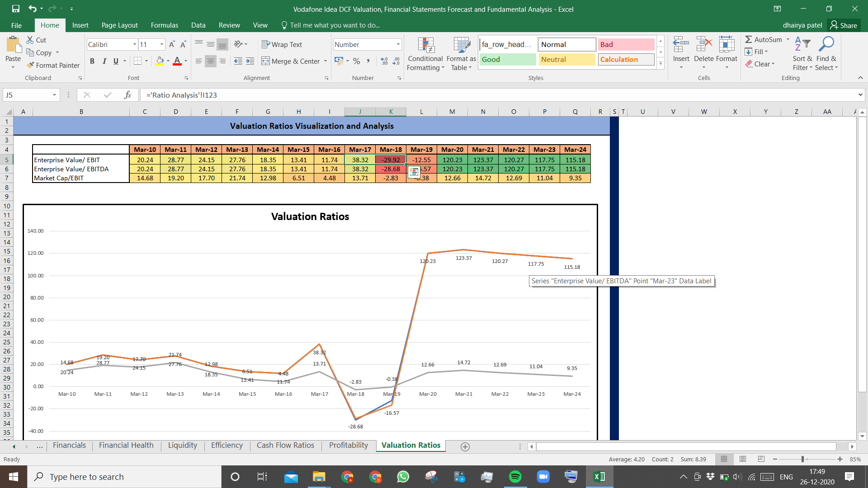This screenshot has height=488, width=868.
Task: Toggle Bold formatting
Action: (x=92, y=61)
